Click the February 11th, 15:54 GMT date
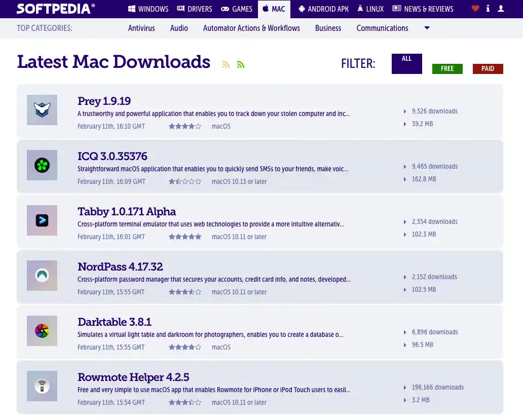This screenshot has height=420, width=523. pos(111,402)
